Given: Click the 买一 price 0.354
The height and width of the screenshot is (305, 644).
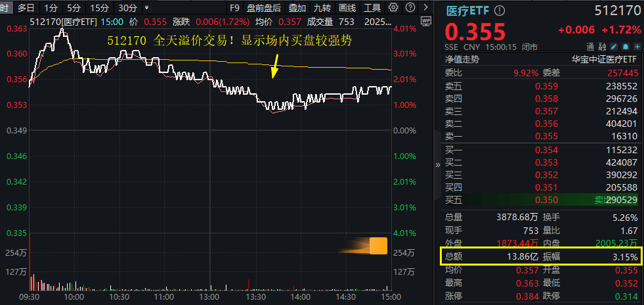Looking at the screenshot, I should pos(547,151).
